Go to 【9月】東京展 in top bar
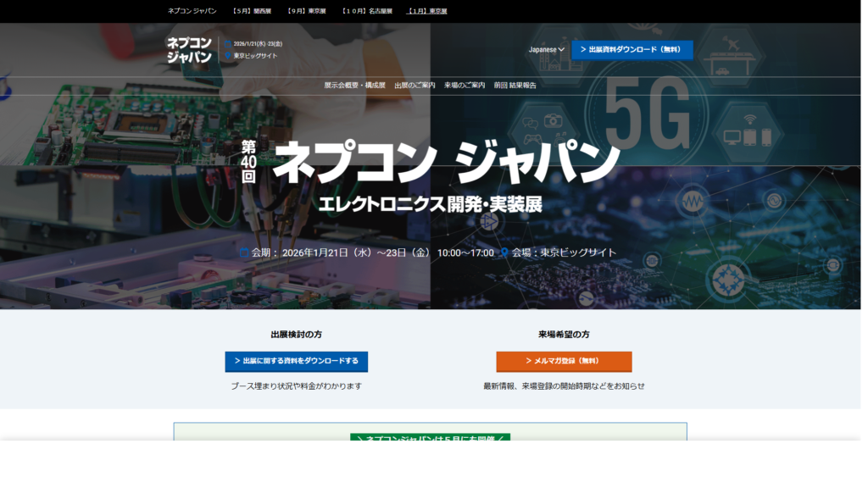Viewport: 868px width, 488px height. click(307, 11)
